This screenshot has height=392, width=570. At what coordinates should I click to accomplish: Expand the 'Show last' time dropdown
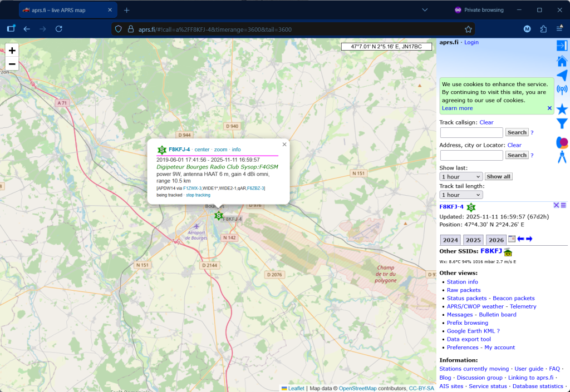click(x=461, y=176)
